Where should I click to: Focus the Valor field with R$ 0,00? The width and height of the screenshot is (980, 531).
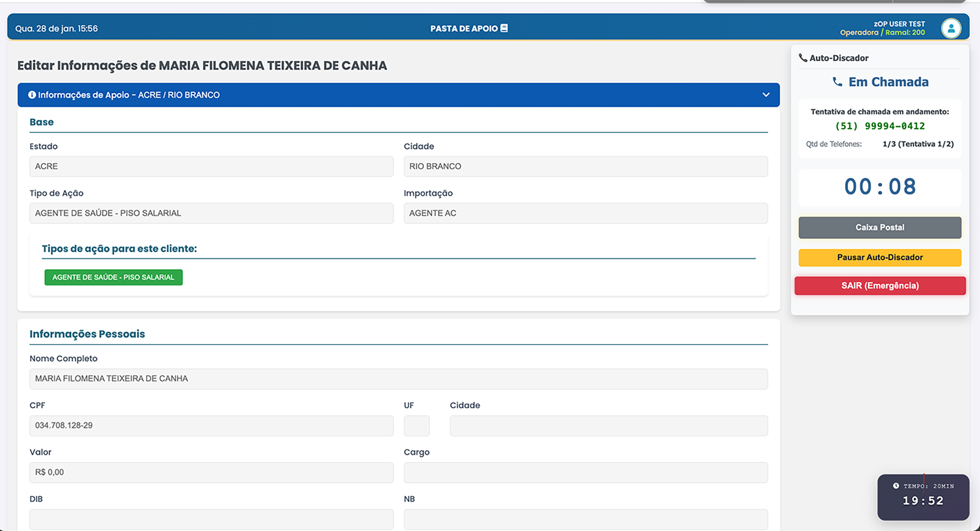tap(211, 472)
